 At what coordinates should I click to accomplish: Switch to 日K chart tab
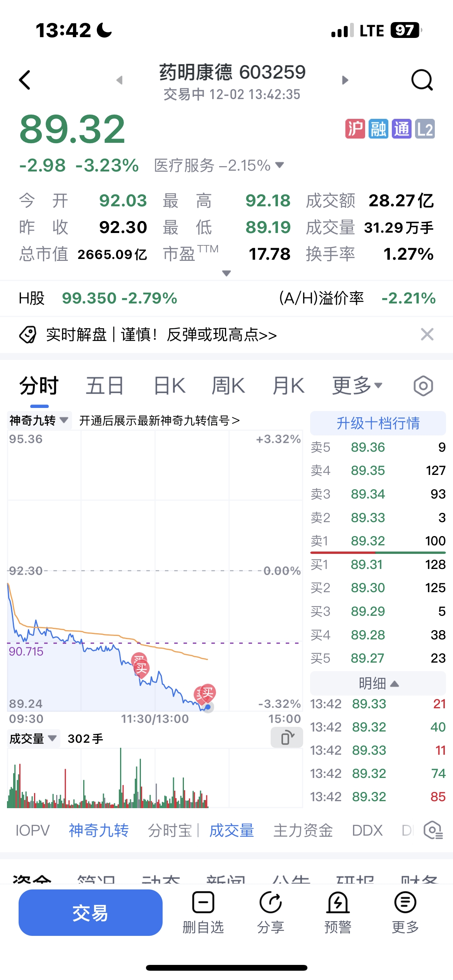coord(170,385)
